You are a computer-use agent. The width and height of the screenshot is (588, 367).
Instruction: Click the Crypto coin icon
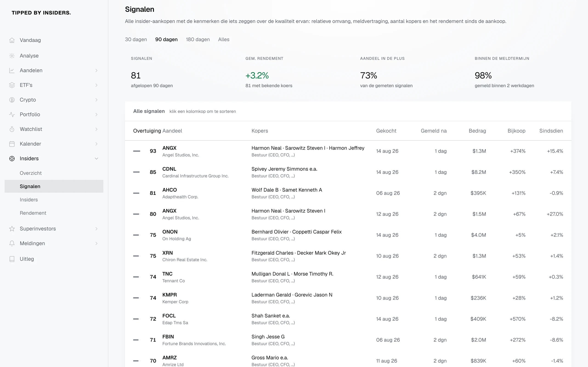point(12,100)
